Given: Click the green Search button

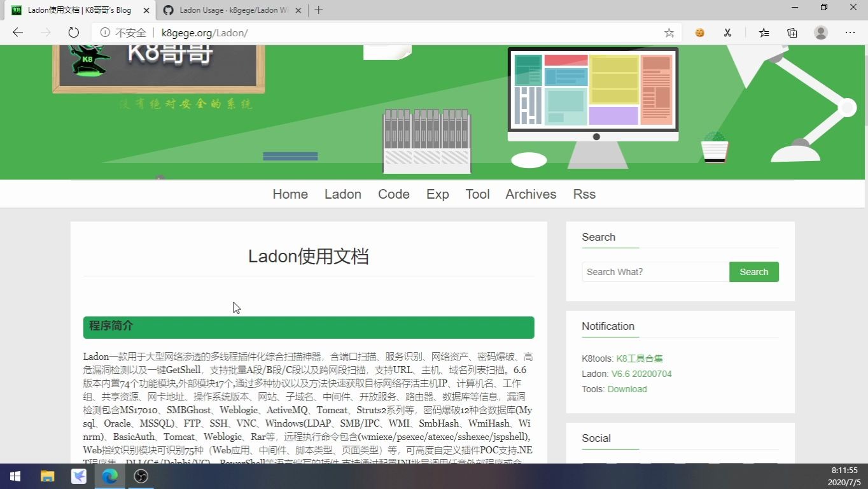Looking at the screenshot, I should click(754, 272).
